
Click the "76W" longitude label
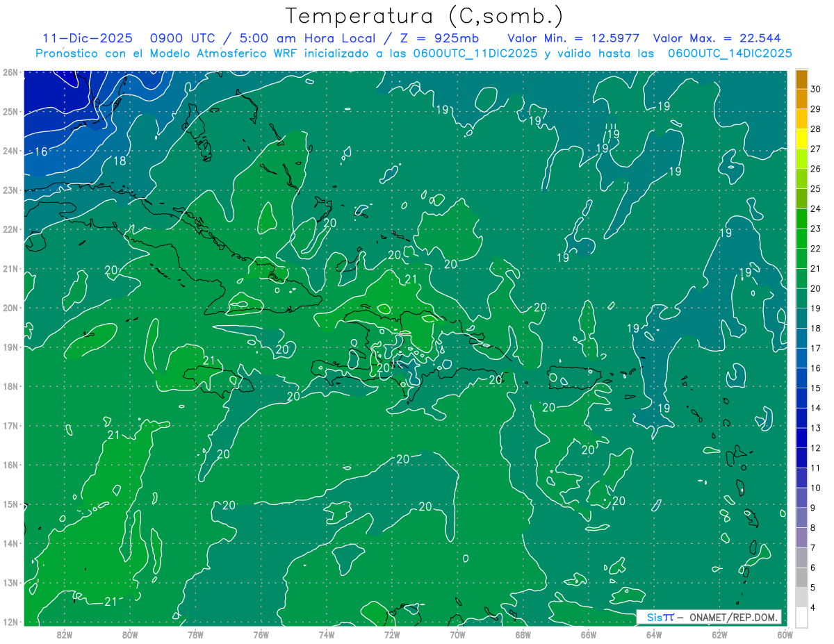click(x=261, y=634)
